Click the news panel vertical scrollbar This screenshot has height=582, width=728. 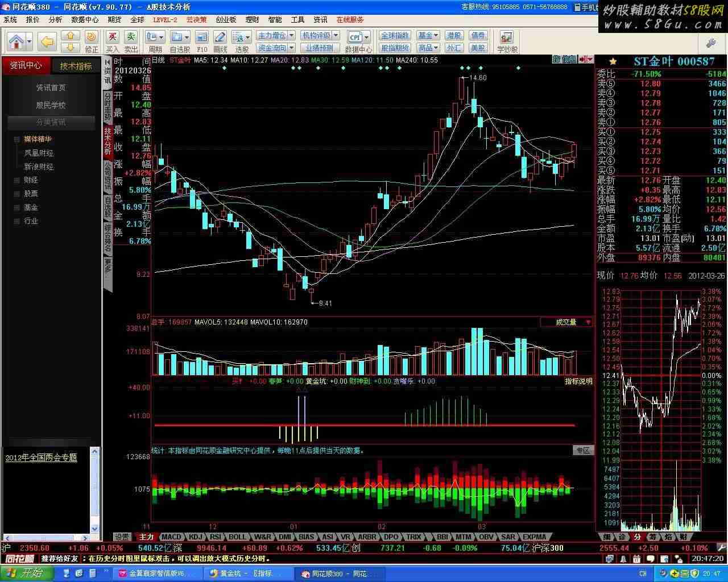(95, 490)
